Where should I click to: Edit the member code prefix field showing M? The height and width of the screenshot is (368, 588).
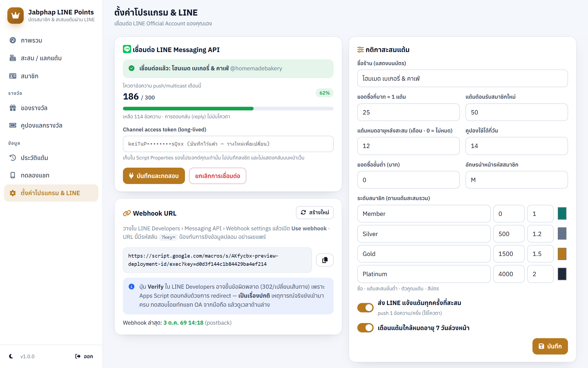517,180
